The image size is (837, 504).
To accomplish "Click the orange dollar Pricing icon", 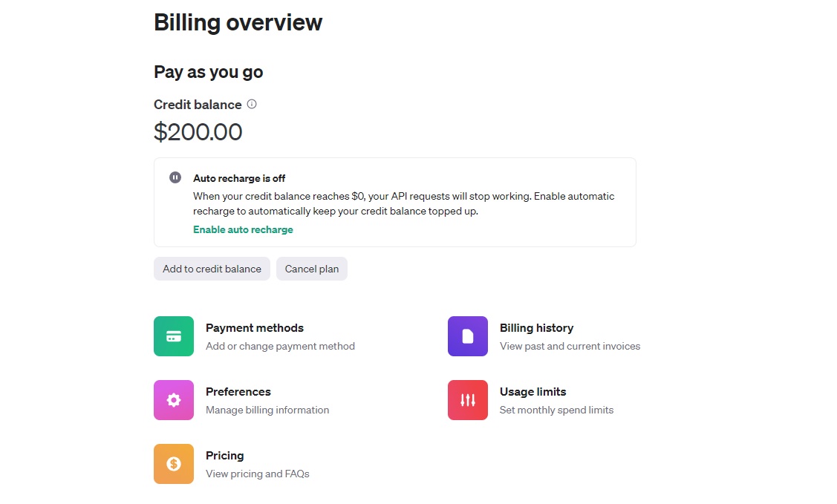I will pos(174,464).
